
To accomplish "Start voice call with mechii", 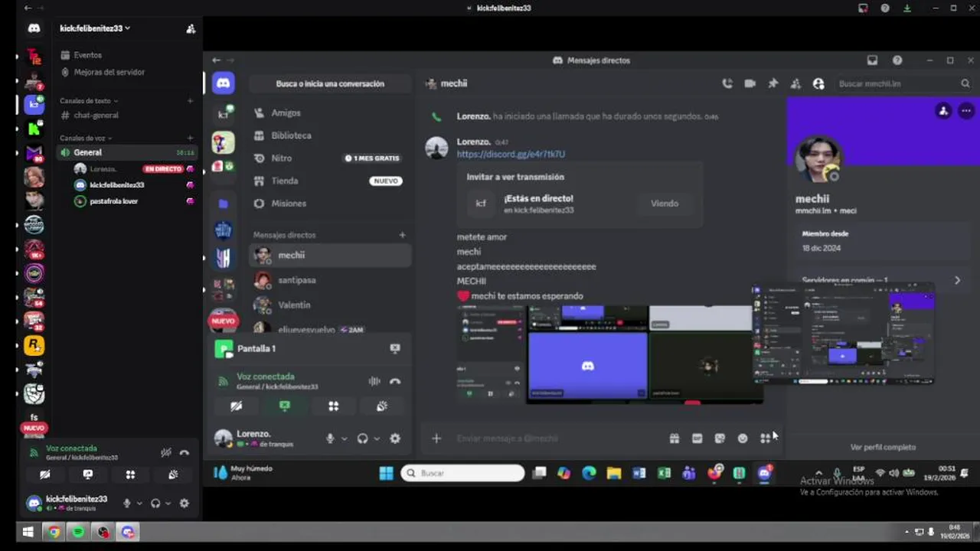I will pos(727,83).
